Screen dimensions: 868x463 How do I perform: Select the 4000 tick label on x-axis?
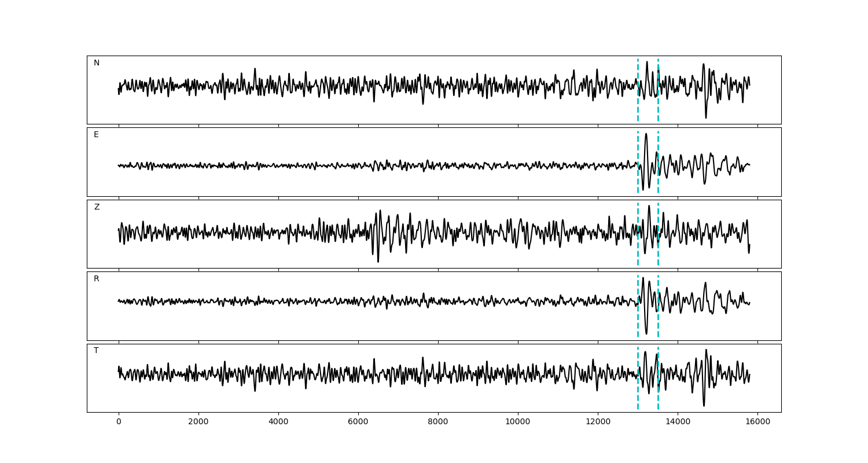coord(278,422)
